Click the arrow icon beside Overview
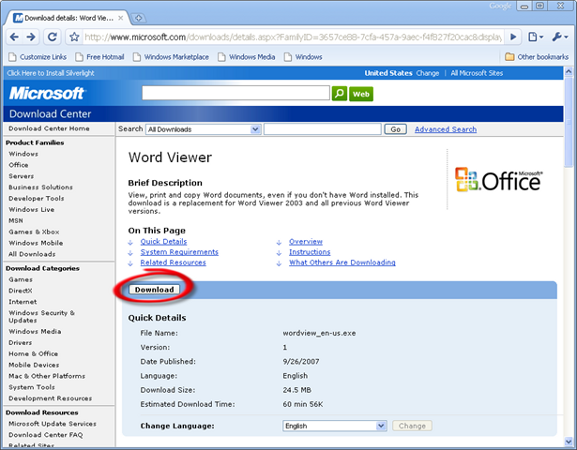Viewport: 577px width, 450px height. tap(279, 242)
